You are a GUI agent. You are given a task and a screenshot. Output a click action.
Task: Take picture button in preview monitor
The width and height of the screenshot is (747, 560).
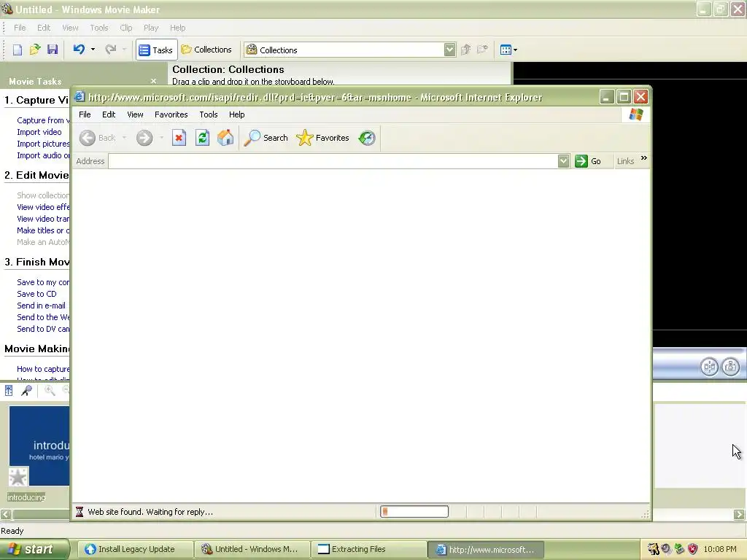point(731,367)
